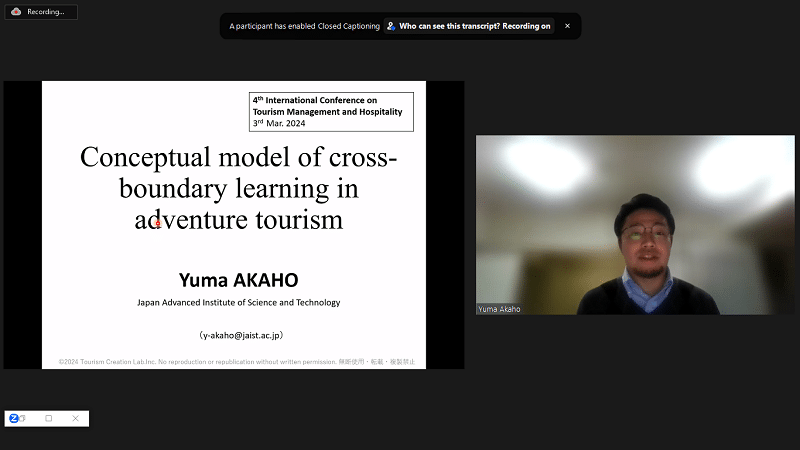Screen dimensions: 800x450
Task: Maximize the small Zoom mini window
Action: tap(49, 418)
